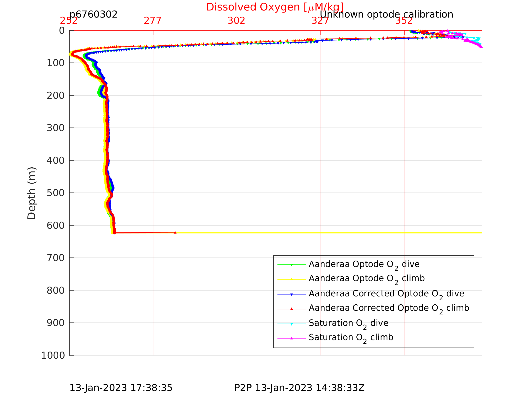Click the magenta legend line marker sample
Viewport: 532px width, 399px height.
(291, 338)
